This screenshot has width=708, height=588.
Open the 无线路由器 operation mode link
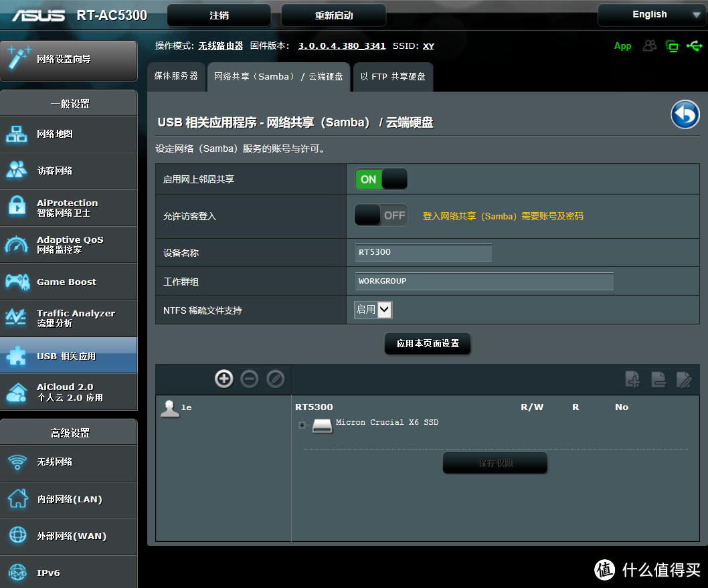(220, 46)
